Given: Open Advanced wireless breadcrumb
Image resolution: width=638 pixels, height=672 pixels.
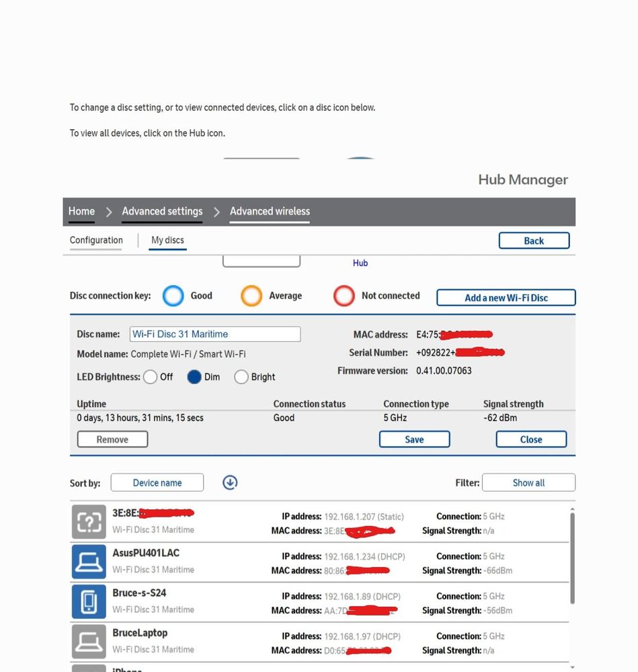Looking at the screenshot, I should (x=270, y=211).
